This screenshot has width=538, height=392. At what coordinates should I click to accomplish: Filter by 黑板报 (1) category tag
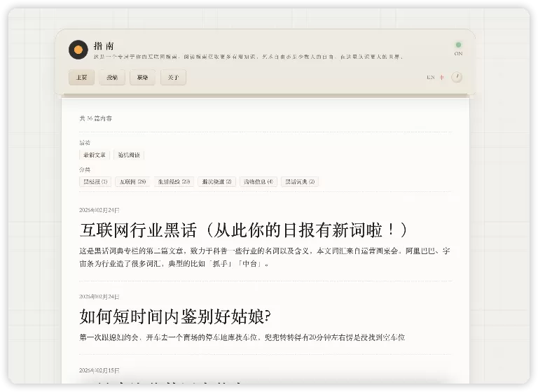(x=95, y=182)
